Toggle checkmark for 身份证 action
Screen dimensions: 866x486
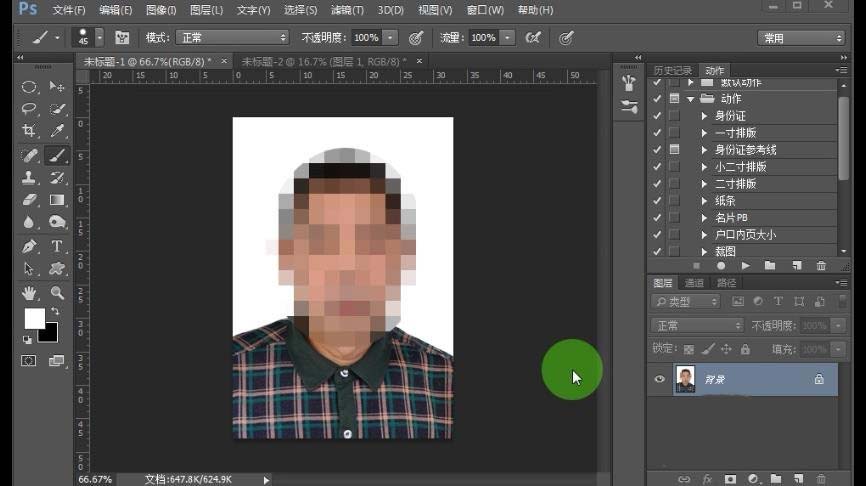tap(657, 116)
